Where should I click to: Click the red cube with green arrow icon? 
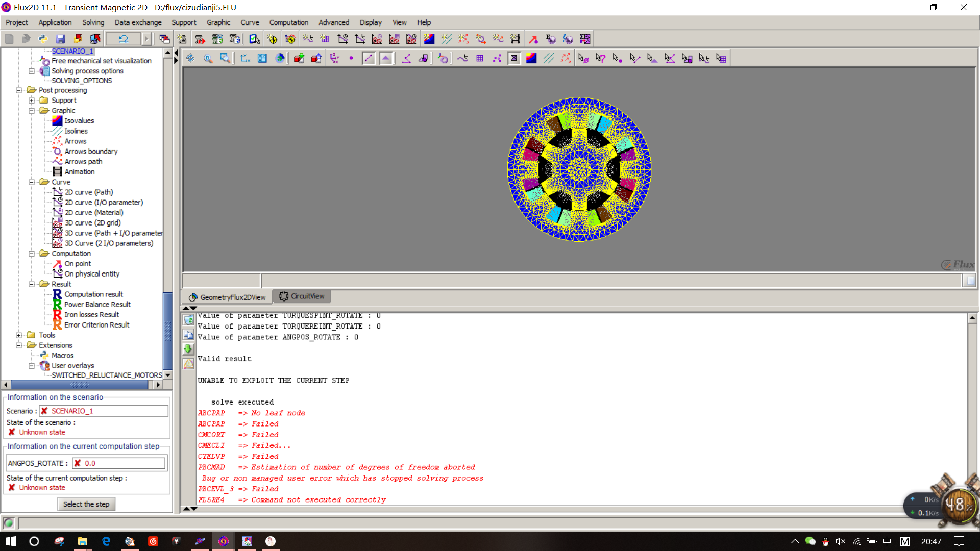click(x=299, y=58)
